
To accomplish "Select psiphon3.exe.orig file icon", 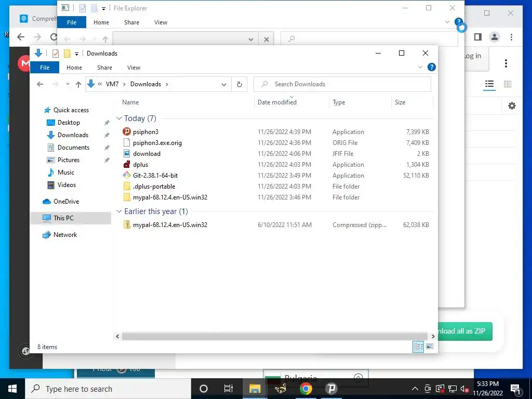I will coord(127,142).
